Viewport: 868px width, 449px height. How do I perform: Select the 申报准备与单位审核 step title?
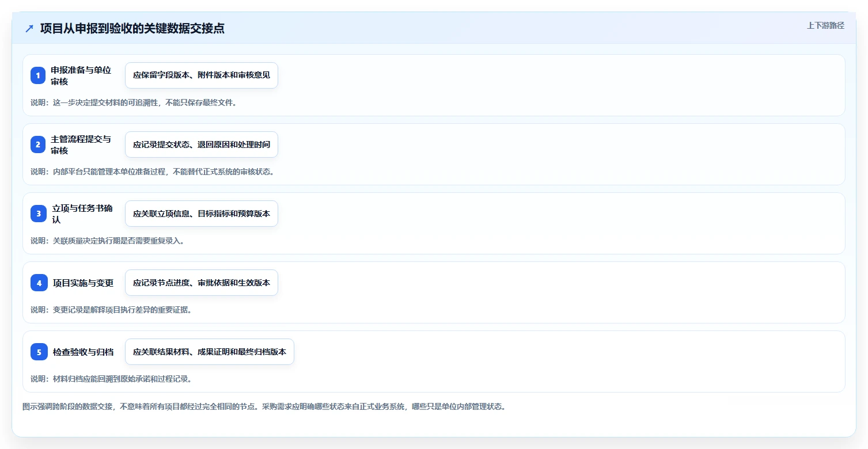click(81, 75)
